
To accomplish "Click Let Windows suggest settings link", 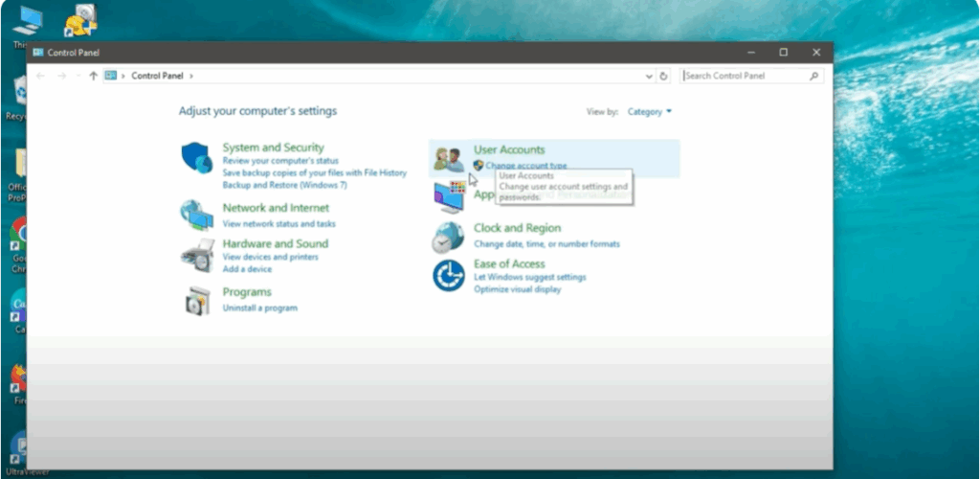I will (529, 278).
